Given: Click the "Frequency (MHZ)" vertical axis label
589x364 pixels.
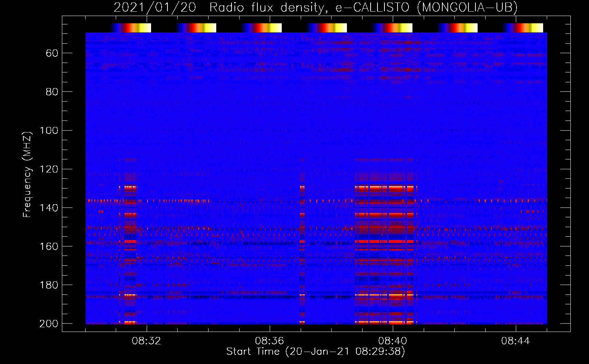Looking at the screenshot, I should click(x=27, y=174).
